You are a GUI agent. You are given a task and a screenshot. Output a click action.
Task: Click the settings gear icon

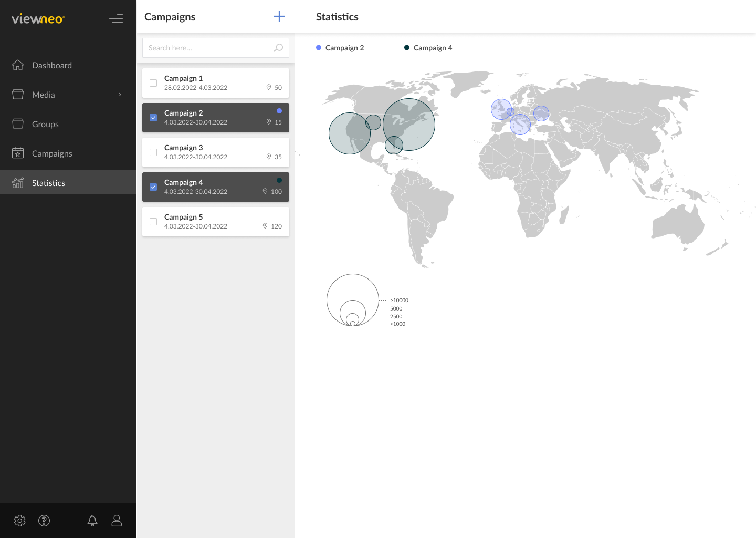coord(19,521)
